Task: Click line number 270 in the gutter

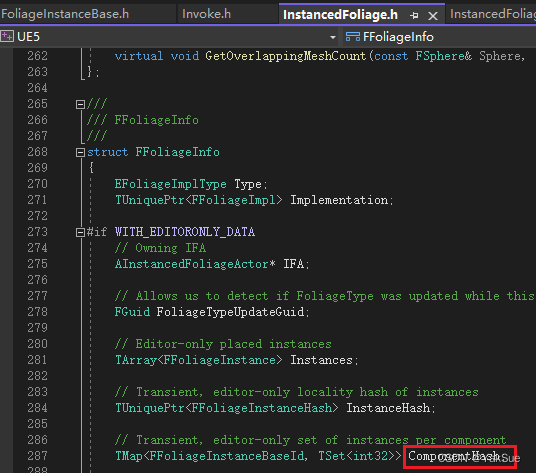Action: [37, 184]
